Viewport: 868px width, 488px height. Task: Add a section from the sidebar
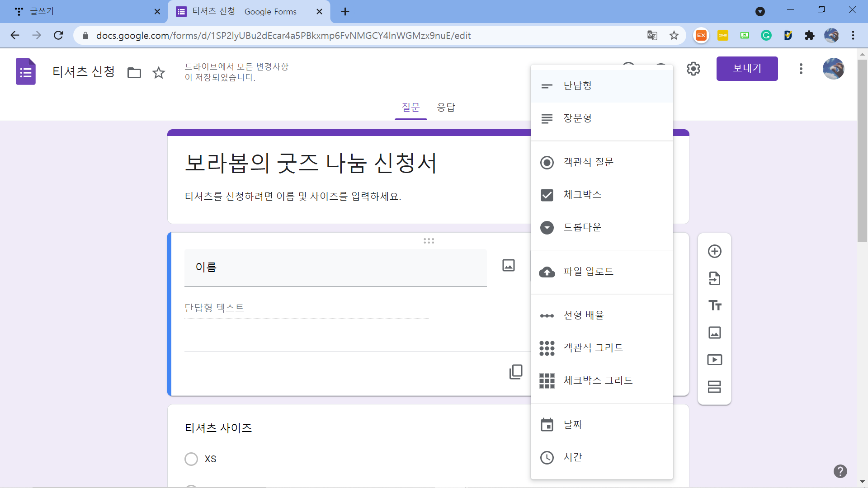[714, 387]
